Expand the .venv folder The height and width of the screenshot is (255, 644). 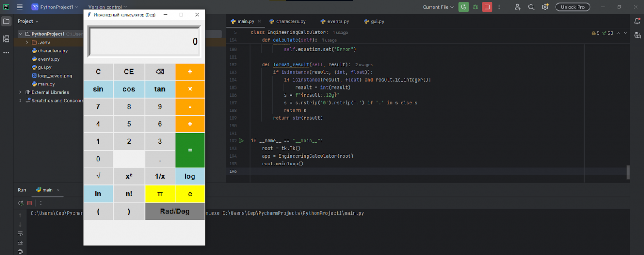click(27, 42)
